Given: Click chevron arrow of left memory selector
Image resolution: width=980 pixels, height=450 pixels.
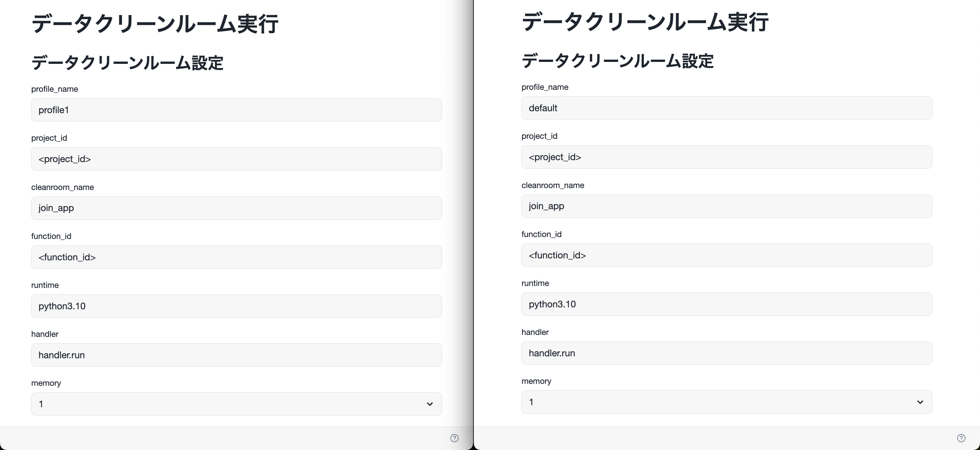Looking at the screenshot, I should (429, 404).
